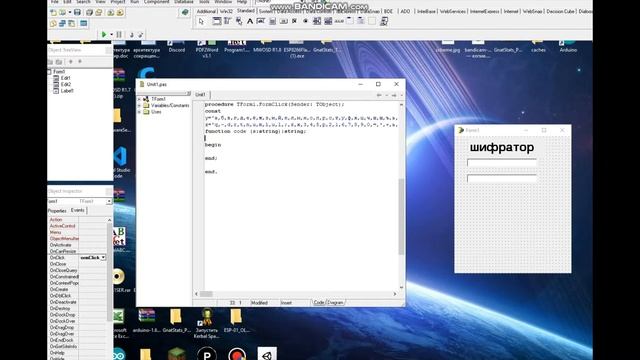Select the Memo component in palette
Image resolution: width=640 pixels, height=360 pixels.
[x=272, y=21]
